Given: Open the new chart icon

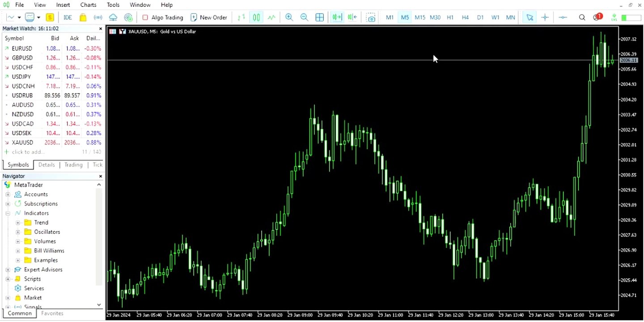Looking at the screenshot, I should click(10, 17).
